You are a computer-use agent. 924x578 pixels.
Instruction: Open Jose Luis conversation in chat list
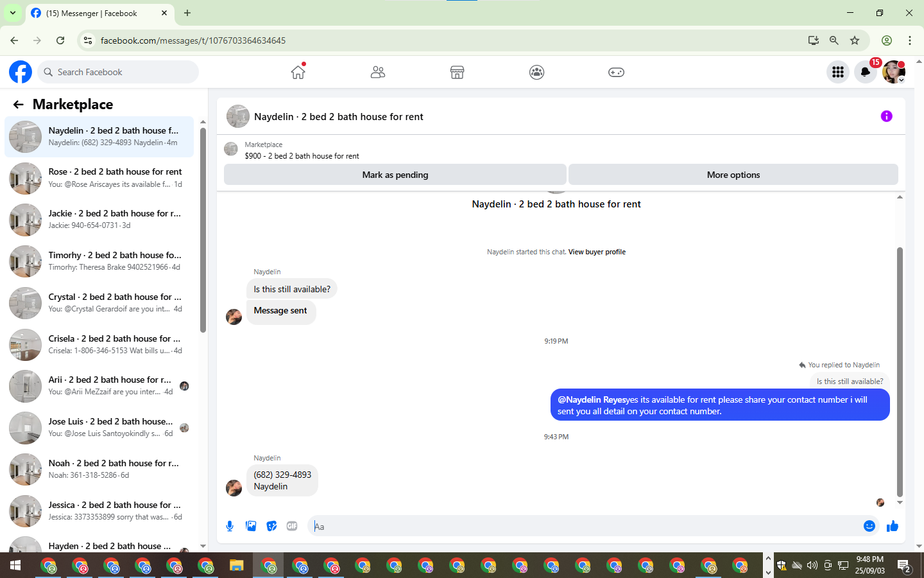coord(99,428)
